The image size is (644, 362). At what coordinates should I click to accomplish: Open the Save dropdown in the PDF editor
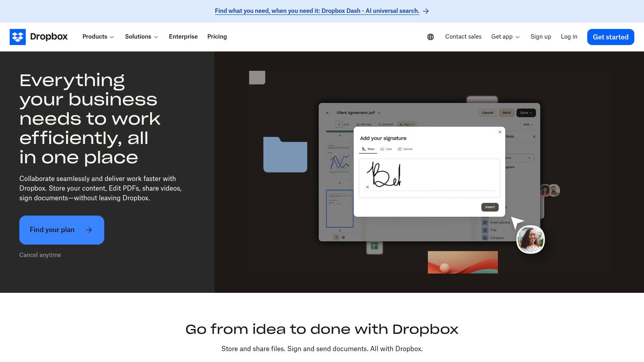(526, 113)
